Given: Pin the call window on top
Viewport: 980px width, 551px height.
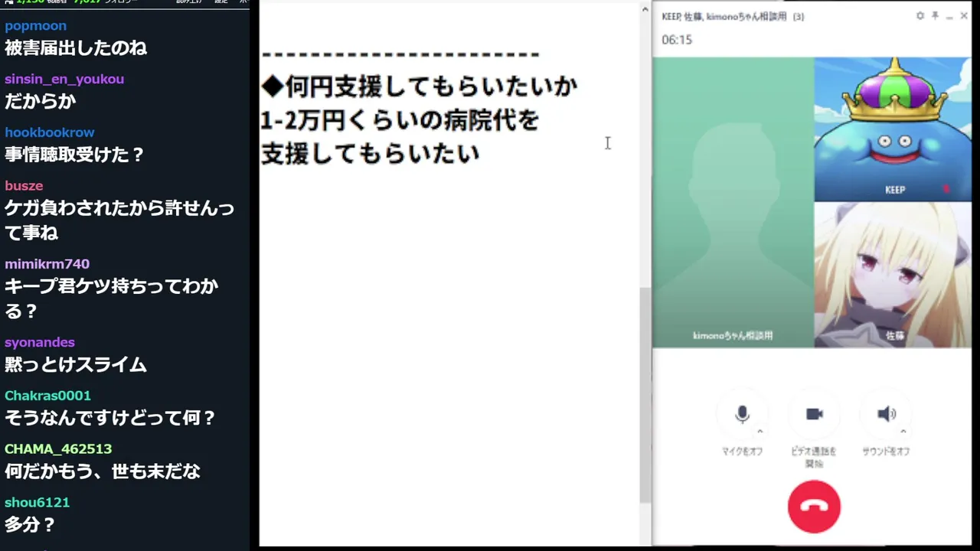Looking at the screenshot, I should coord(935,16).
